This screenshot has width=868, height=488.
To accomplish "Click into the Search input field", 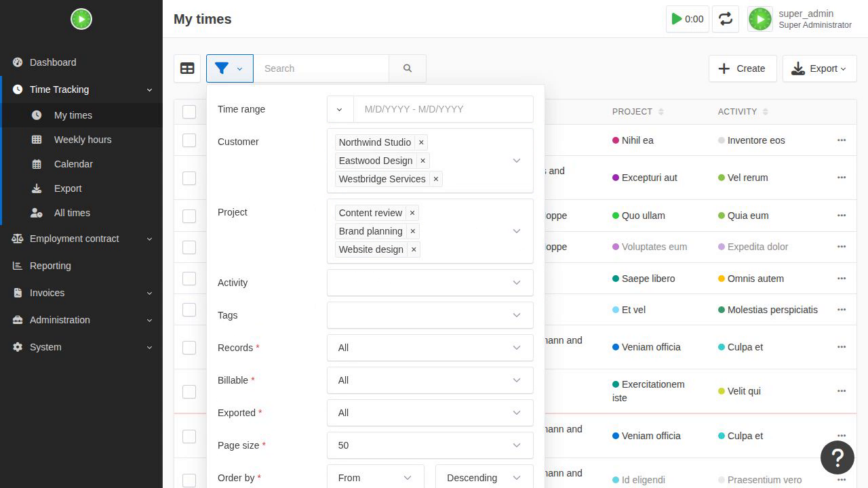I will point(321,68).
